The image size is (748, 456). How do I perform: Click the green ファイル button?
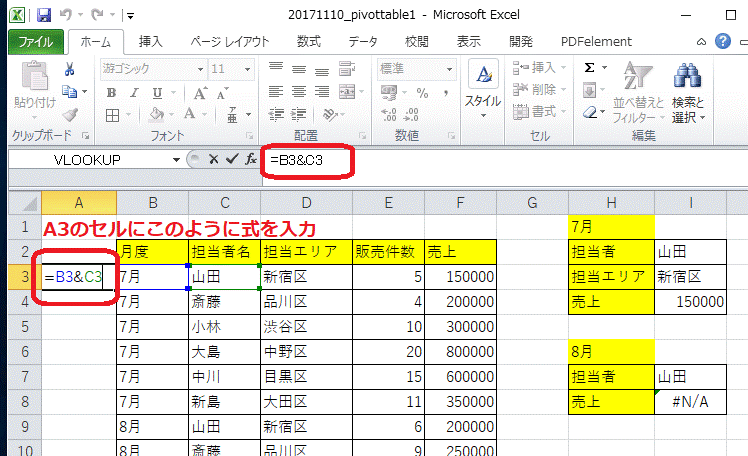pyautogui.click(x=36, y=42)
